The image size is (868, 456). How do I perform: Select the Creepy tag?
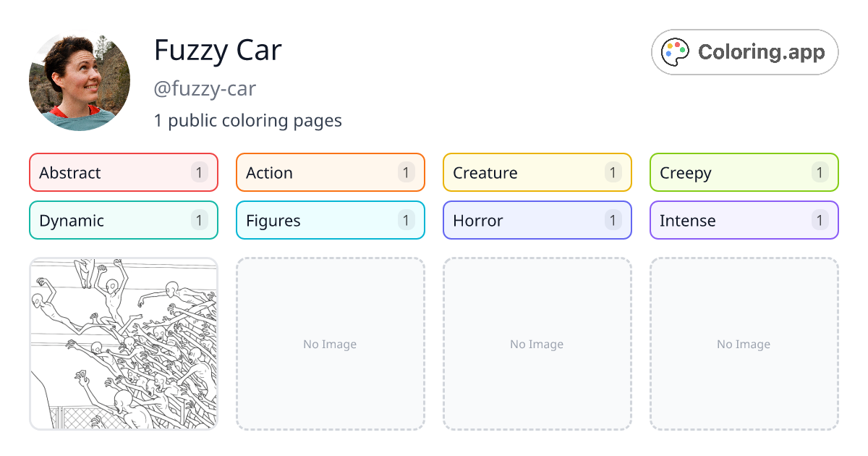pos(744,172)
